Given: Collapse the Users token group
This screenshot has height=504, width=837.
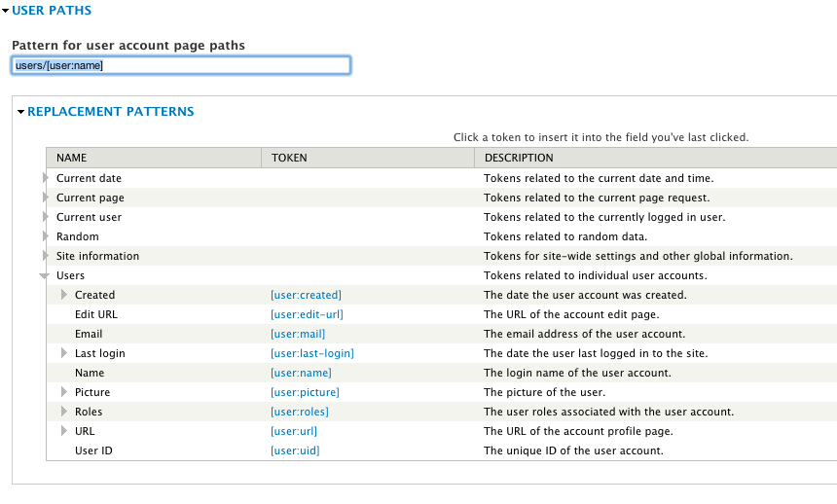Looking at the screenshot, I should tap(45, 276).
